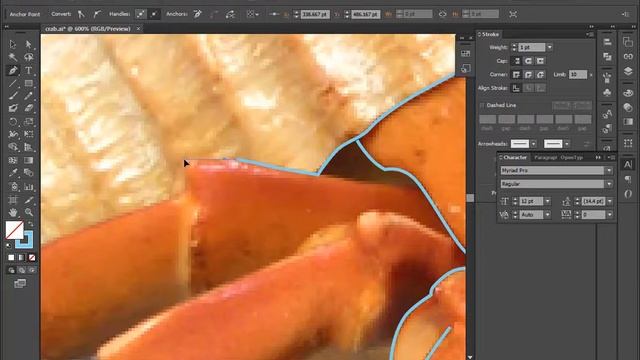Screen dimensions: 640x360
Task: Choose the Rectangle tool
Action: [x=29, y=83]
